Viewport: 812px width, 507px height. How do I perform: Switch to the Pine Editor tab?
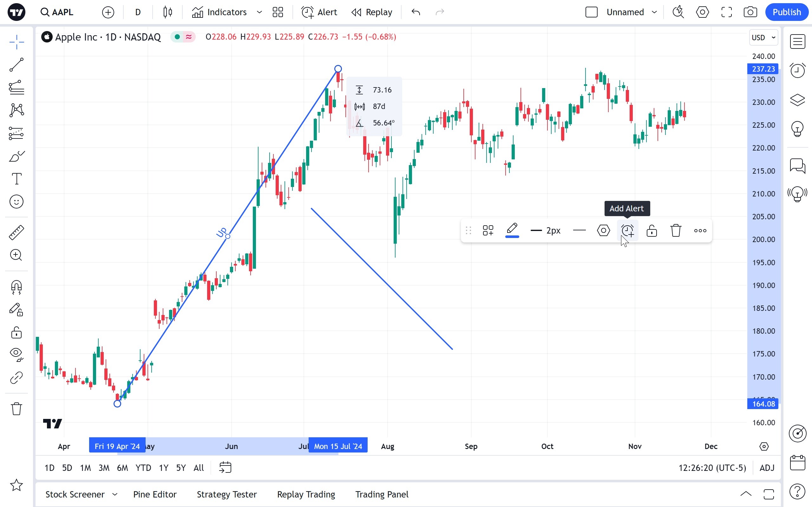pos(155,494)
